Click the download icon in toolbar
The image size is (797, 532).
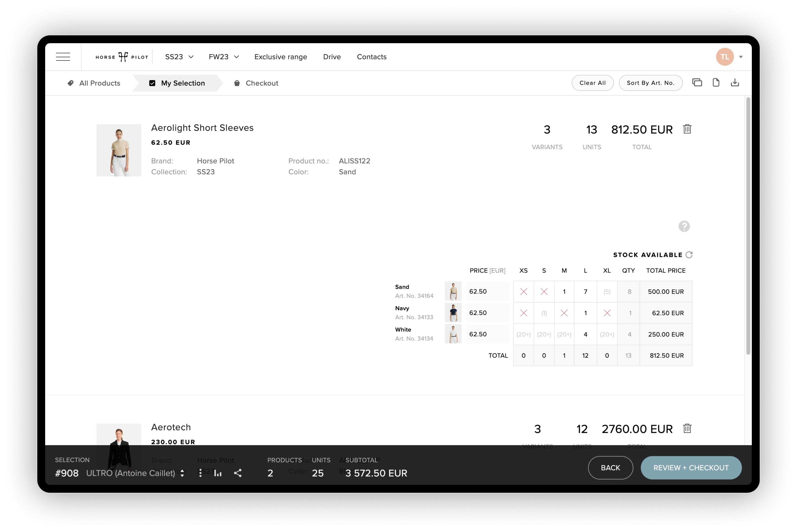coord(735,83)
